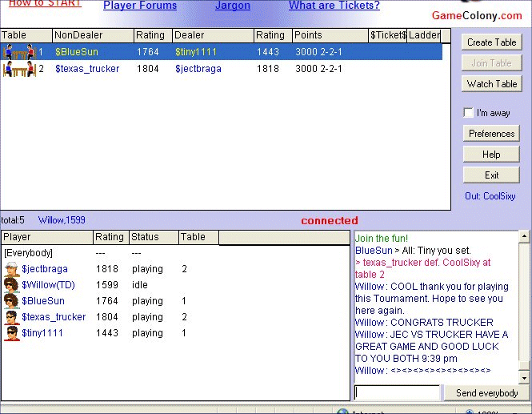This screenshot has height=414, width=532.
Task: Toggle the "I'm away" checkbox
Action: [469, 113]
